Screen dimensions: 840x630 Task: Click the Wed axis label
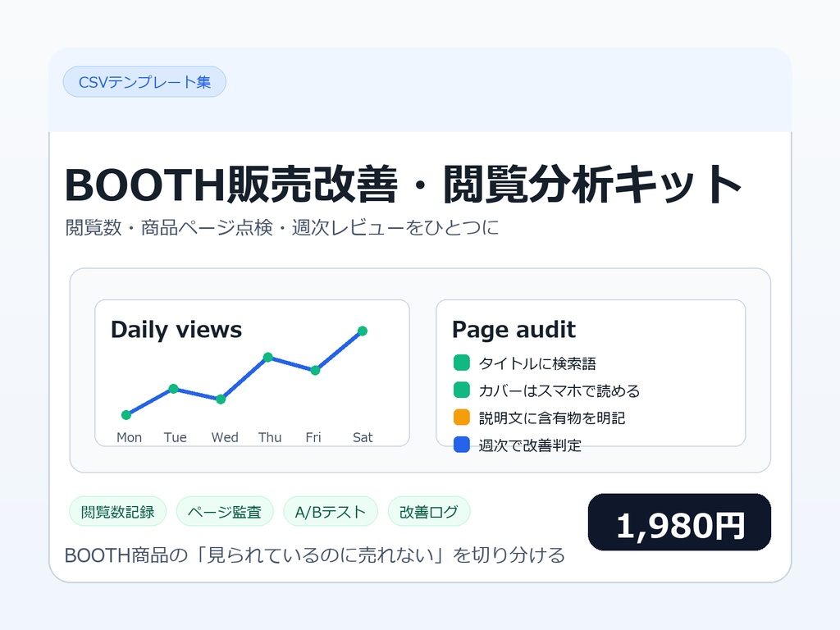[225, 438]
